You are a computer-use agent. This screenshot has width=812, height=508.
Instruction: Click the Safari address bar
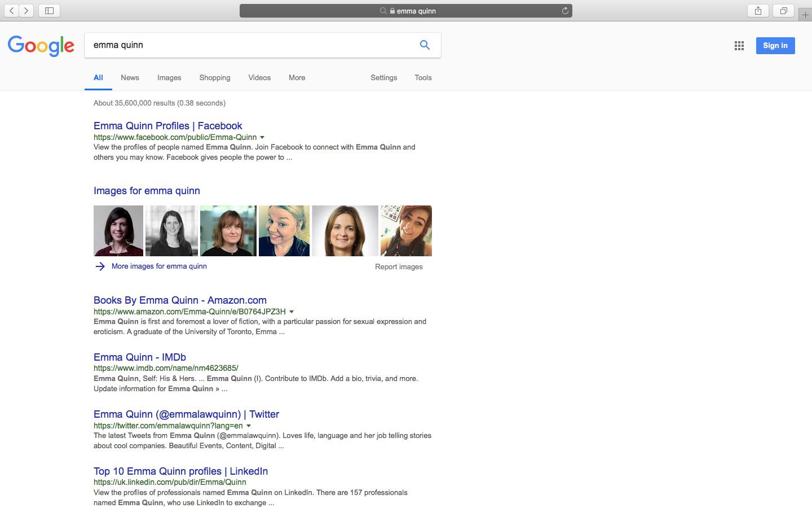406,11
